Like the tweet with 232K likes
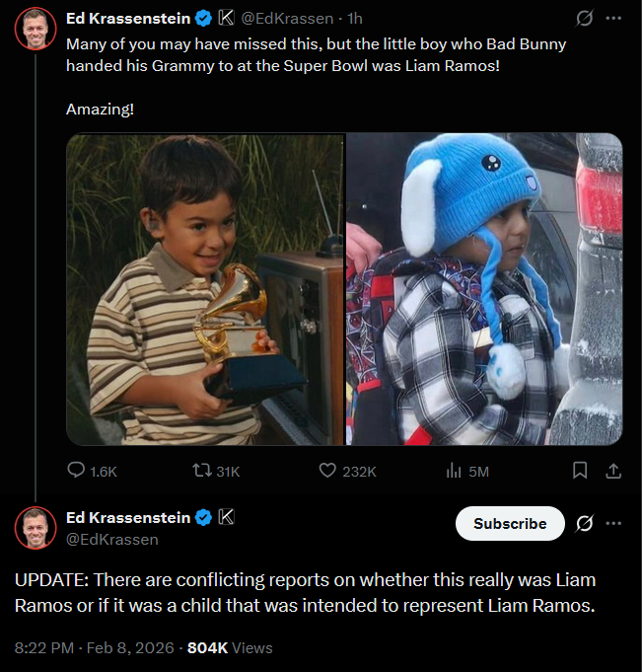 [329, 471]
